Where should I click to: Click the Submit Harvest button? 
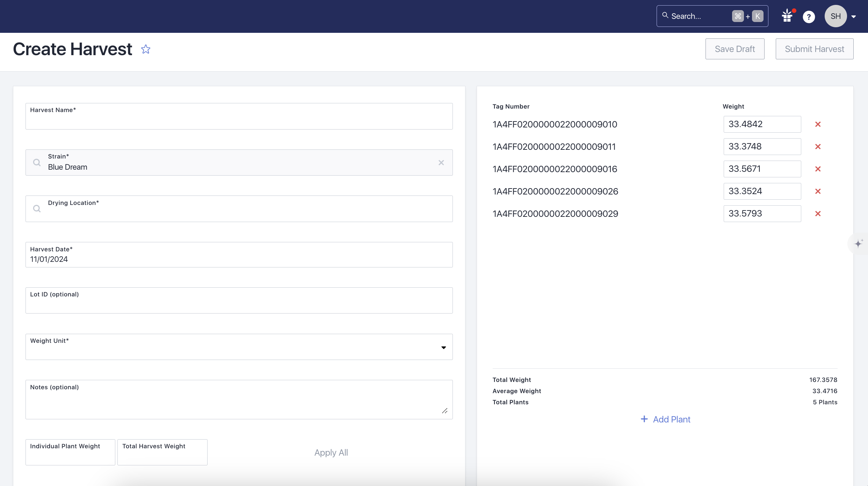(x=814, y=49)
